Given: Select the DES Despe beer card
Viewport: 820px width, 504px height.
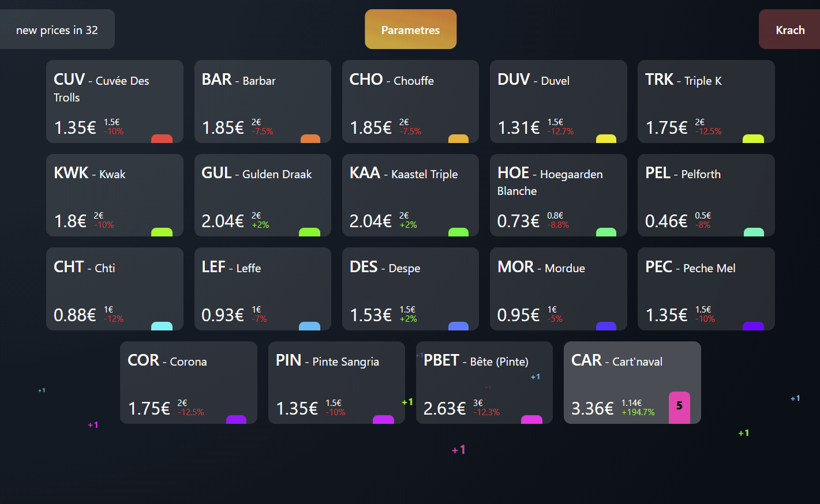Looking at the screenshot, I should 410,289.
